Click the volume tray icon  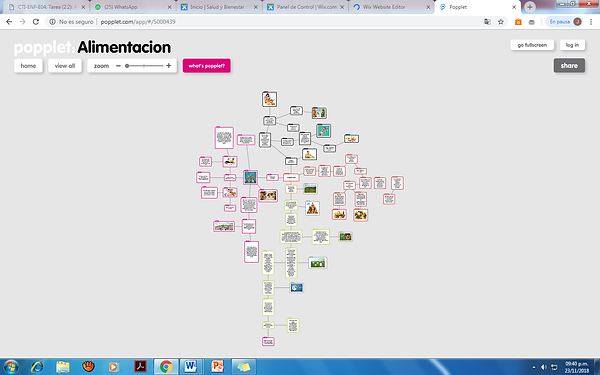(x=543, y=367)
